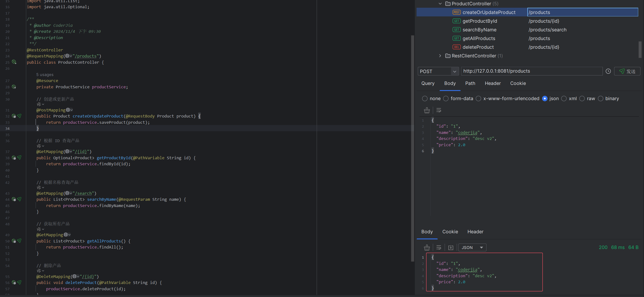Select the none body radio button
This screenshot has height=297, width=644.
click(425, 98)
